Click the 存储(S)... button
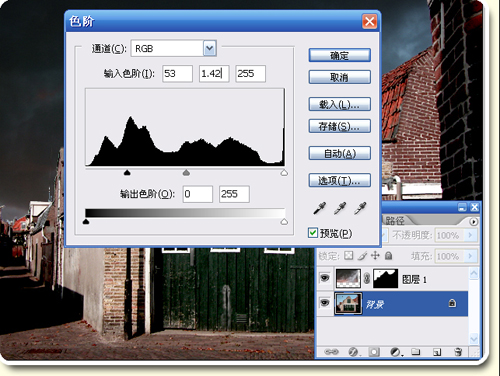This screenshot has width=500, height=376. 340,126
